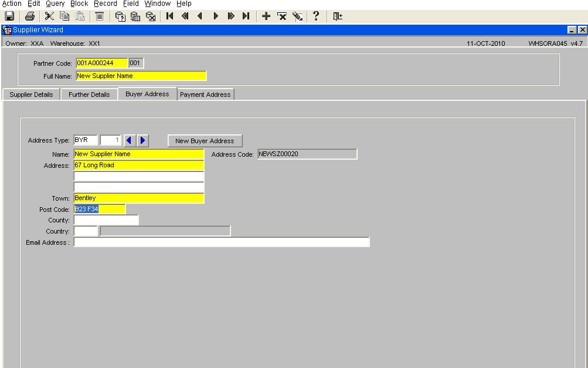Go to first record using toolbar
The height and width of the screenshot is (368, 588).
pyautogui.click(x=170, y=16)
